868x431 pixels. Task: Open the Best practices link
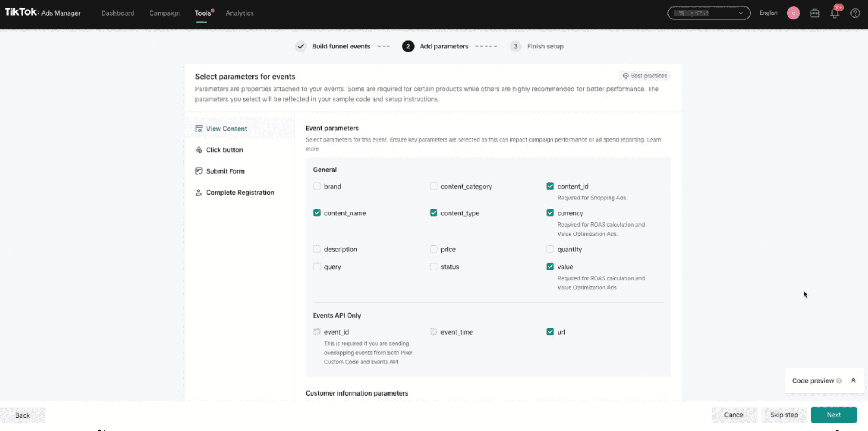click(645, 76)
